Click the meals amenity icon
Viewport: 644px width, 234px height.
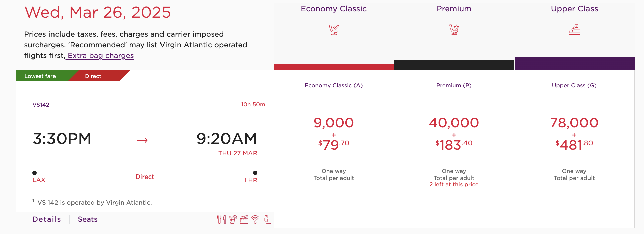(x=221, y=220)
